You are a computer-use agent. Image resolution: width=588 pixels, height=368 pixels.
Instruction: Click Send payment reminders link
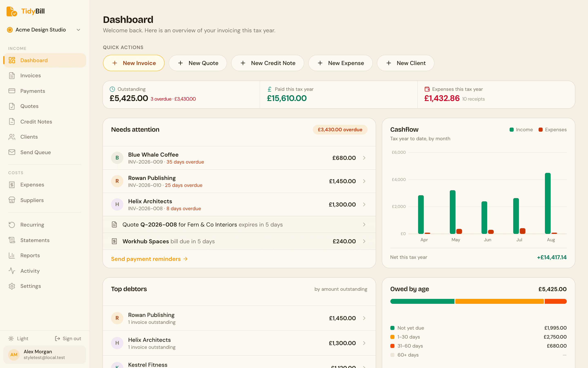click(x=149, y=259)
